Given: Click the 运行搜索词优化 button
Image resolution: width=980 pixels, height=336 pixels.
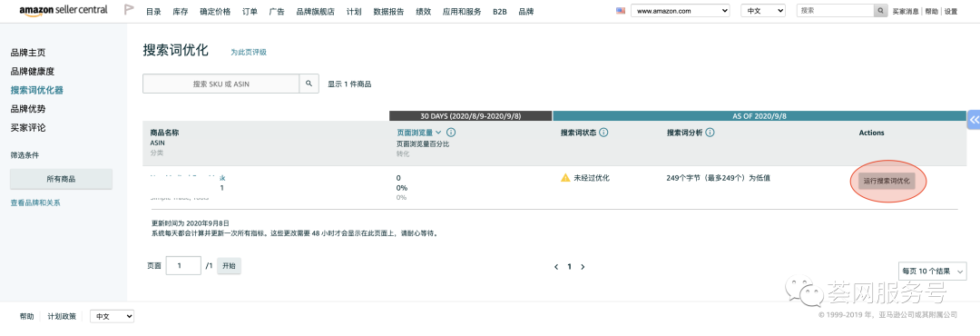Looking at the screenshot, I should [x=887, y=182].
